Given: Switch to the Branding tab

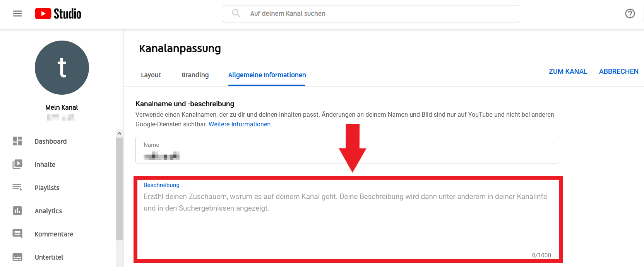Looking at the screenshot, I should pyautogui.click(x=195, y=75).
